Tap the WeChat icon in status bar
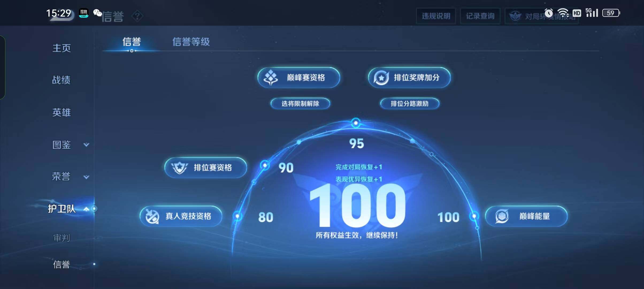This screenshot has width=644, height=289. 97,13
